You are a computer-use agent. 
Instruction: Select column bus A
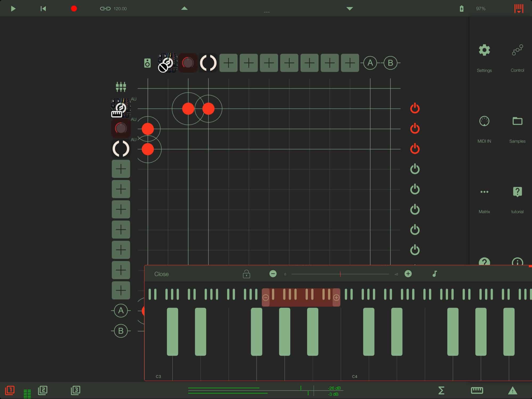point(370,63)
